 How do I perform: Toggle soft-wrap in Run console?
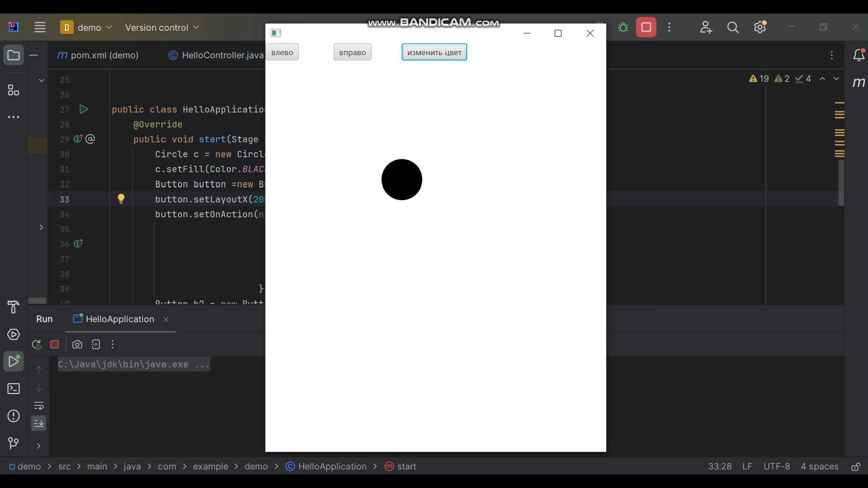point(39,406)
